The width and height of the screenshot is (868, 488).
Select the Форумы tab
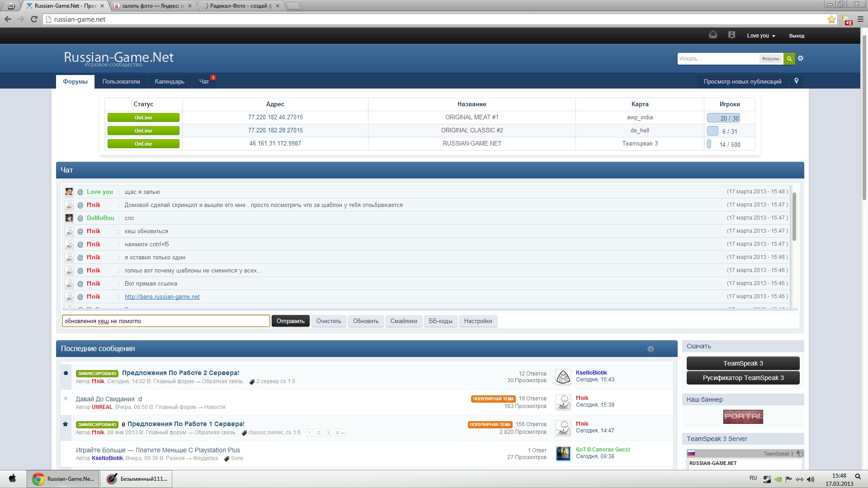(75, 82)
